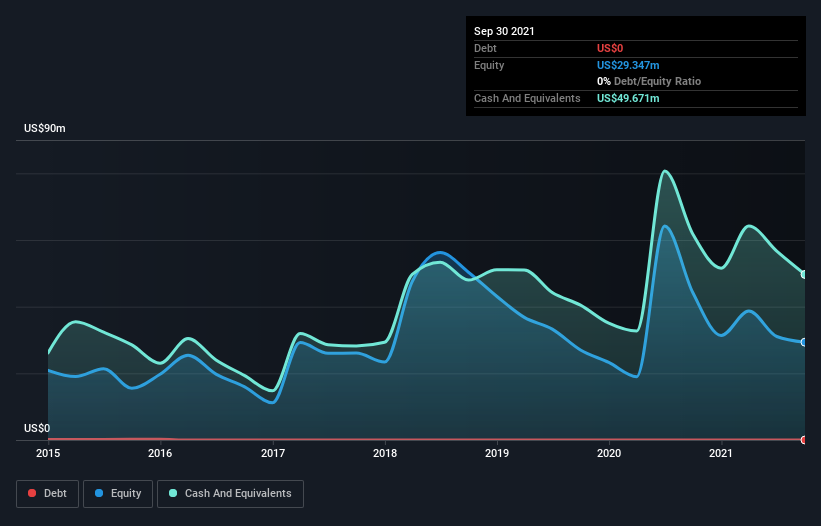Click the 2019 axis label

click(497, 453)
